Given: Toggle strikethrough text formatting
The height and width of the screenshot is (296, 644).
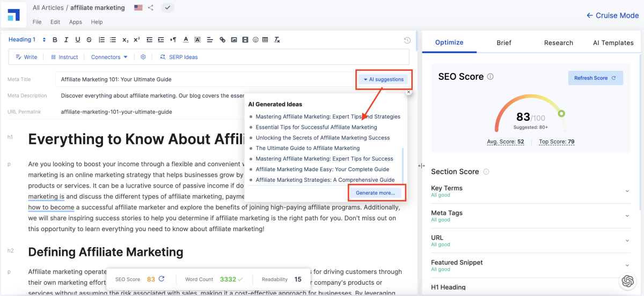Looking at the screenshot, I should click(x=89, y=40).
